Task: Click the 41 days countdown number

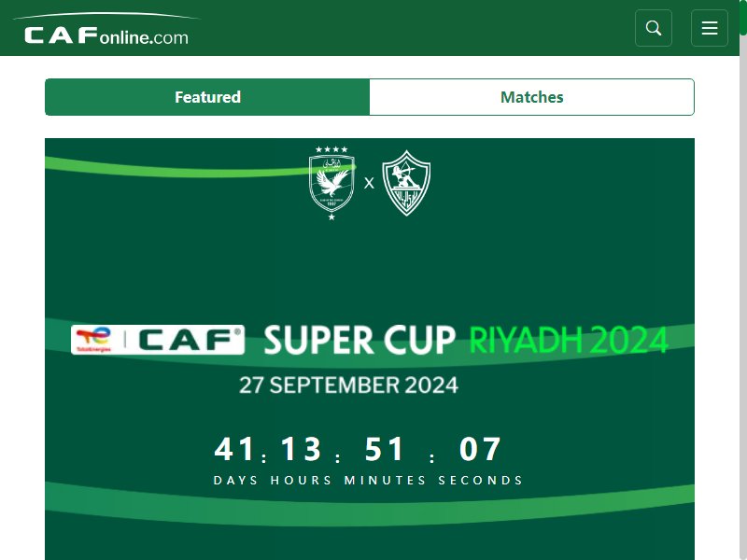Action: (x=233, y=449)
